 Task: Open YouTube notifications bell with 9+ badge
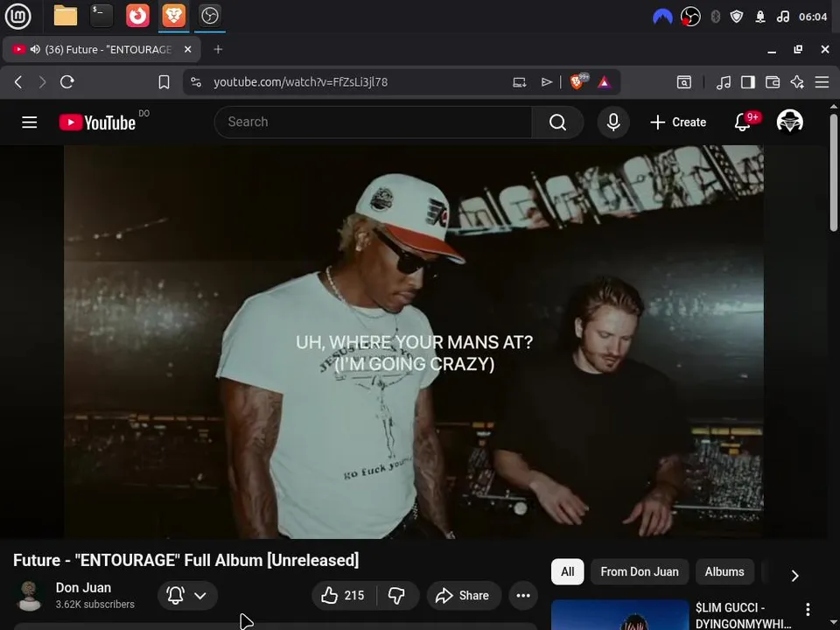pyautogui.click(x=743, y=122)
